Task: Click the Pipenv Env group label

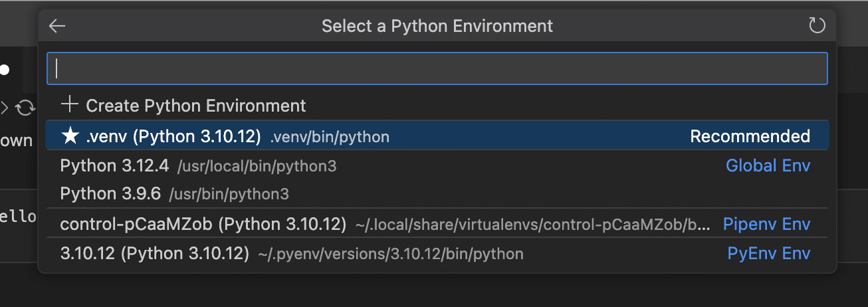Action: 766,224
